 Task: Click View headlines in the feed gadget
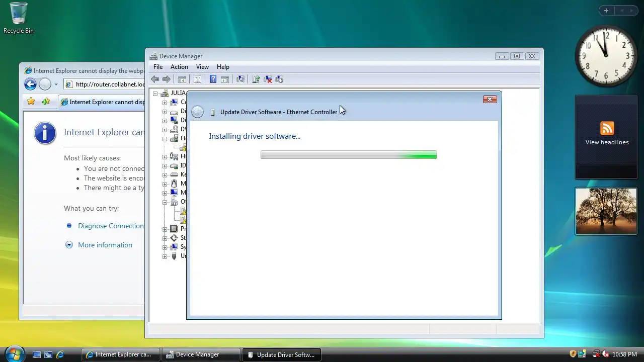[x=607, y=142]
